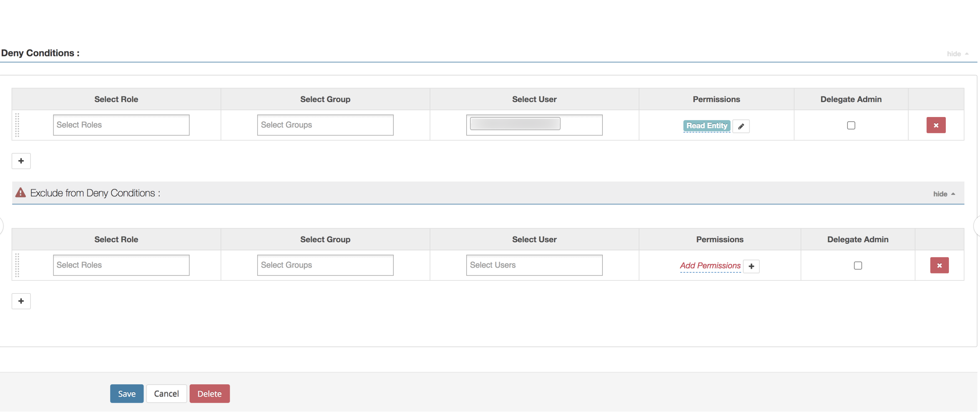Click plus icon beside Add Permissions

(751, 266)
